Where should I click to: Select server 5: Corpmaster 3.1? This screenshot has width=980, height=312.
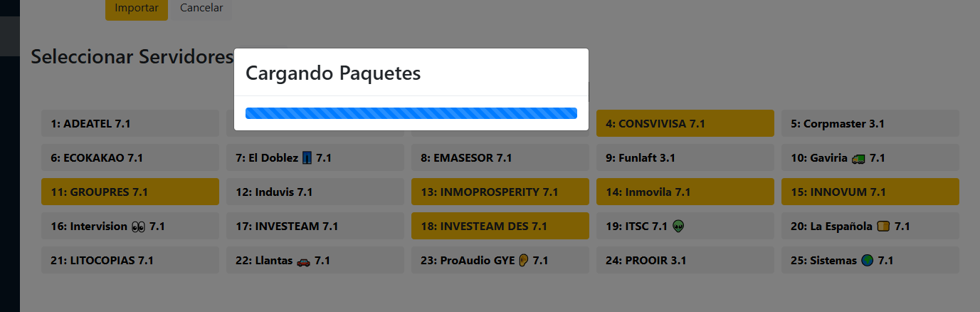click(x=870, y=123)
